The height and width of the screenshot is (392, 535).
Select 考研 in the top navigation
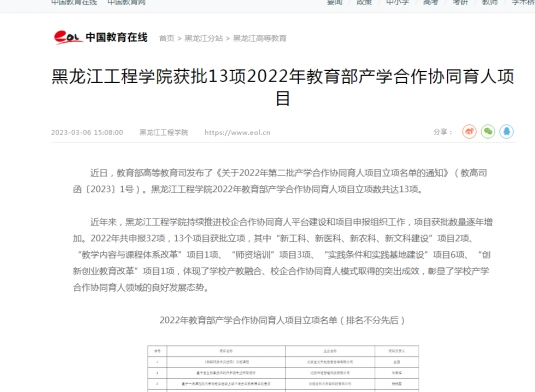(460, 2)
